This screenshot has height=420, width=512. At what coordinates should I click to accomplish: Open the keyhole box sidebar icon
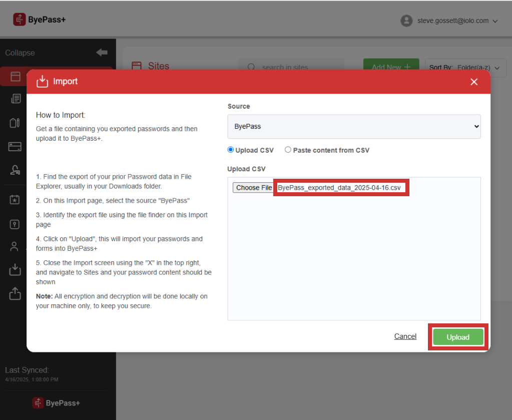coord(15,224)
